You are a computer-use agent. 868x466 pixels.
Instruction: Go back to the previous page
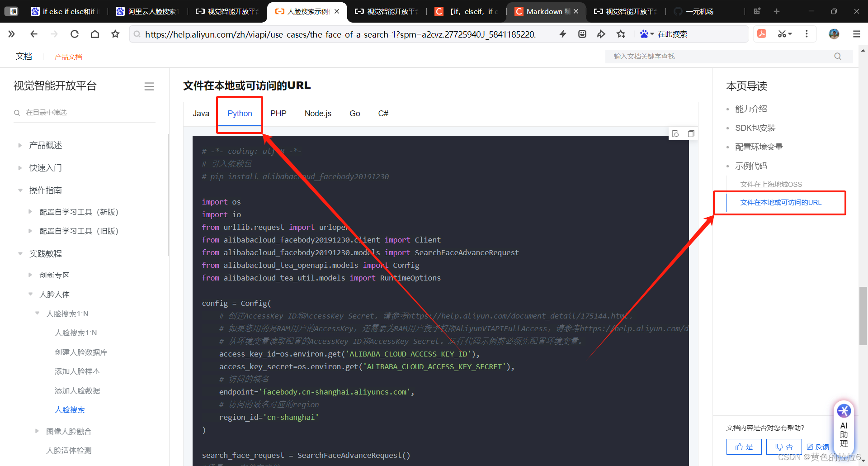(x=34, y=34)
